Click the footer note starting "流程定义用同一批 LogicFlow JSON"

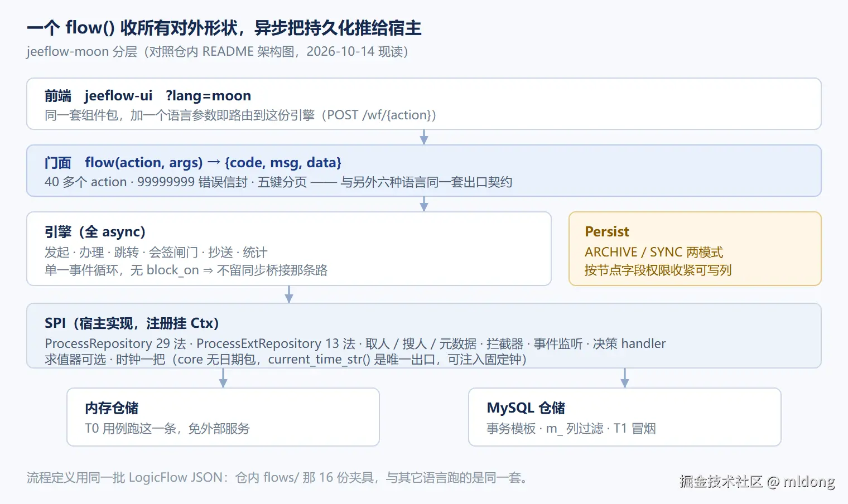tap(277, 478)
